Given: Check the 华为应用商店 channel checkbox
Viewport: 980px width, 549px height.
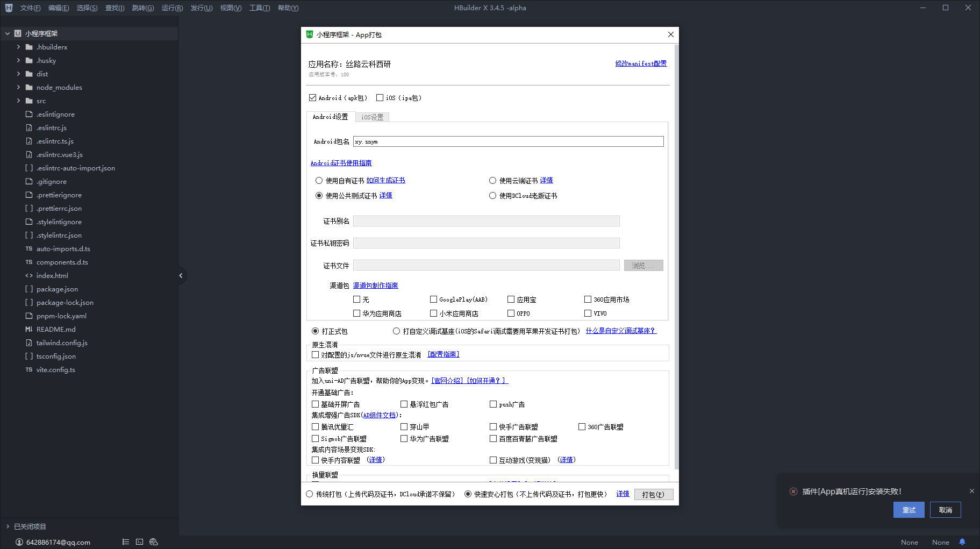Looking at the screenshot, I should tap(356, 313).
